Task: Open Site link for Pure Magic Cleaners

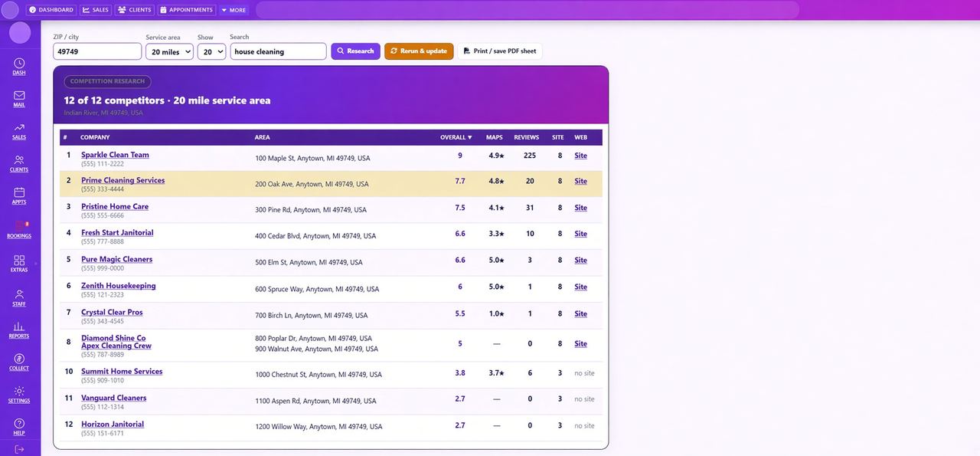Action: (580, 261)
